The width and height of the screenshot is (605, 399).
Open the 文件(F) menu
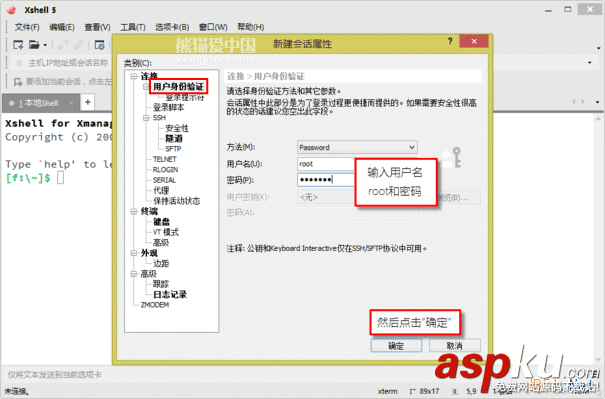pyautogui.click(x=27, y=27)
